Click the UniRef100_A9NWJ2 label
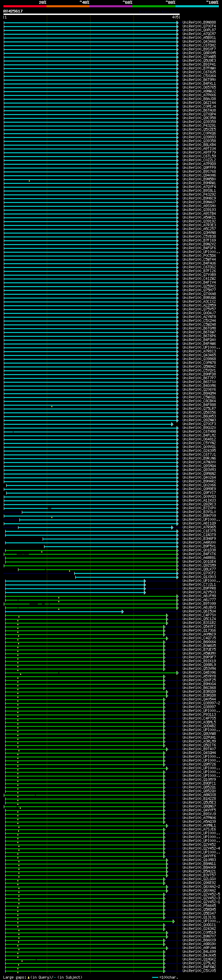Image resolution: width=222 pixels, height=980 pixels. pyautogui.click(x=199, y=91)
